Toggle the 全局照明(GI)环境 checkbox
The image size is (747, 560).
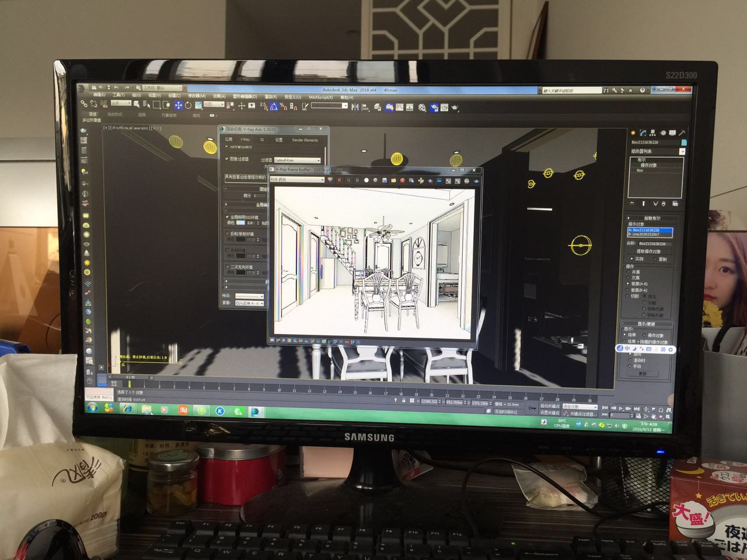[x=227, y=216]
